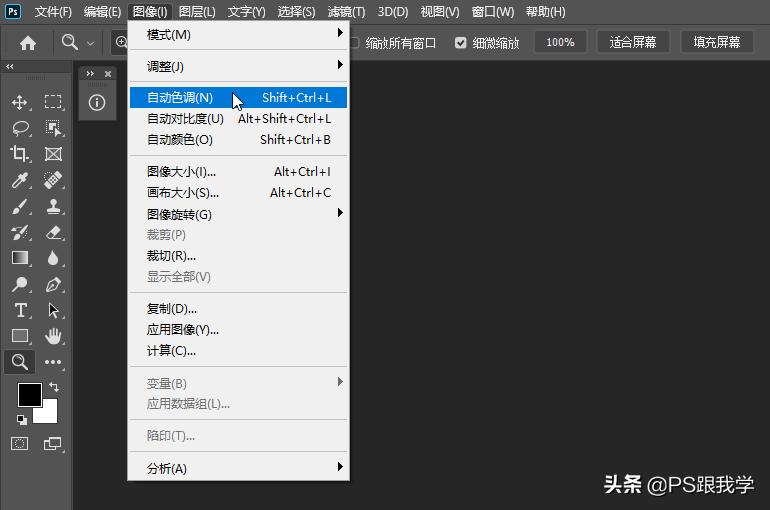The image size is (770, 510).
Task: Expand the 模式(M) submenu
Action: [238, 34]
